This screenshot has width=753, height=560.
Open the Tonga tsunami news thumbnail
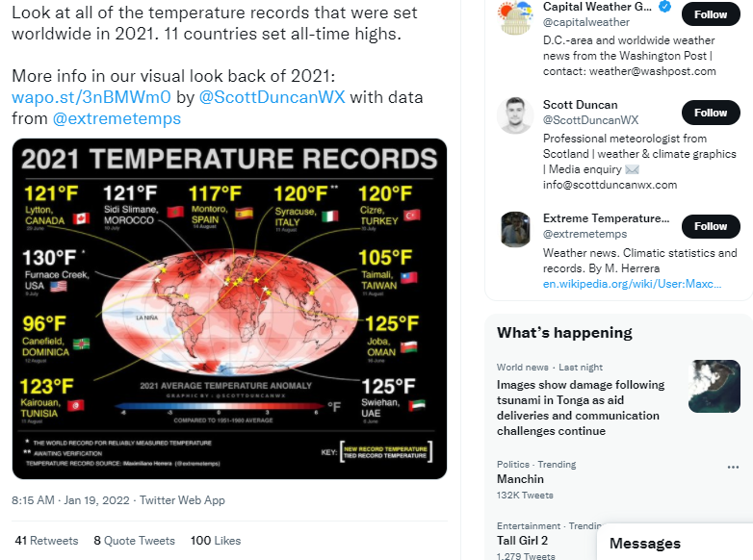pos(714,386)
